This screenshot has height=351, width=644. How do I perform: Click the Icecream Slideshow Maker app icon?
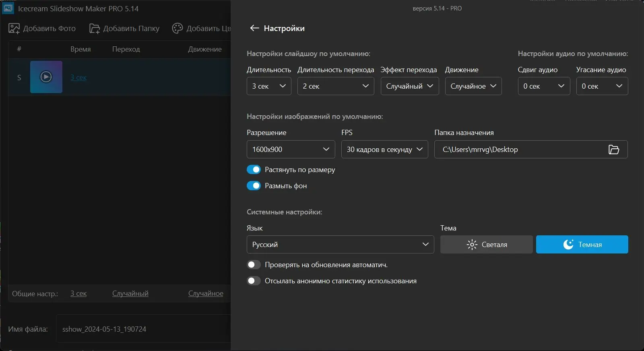pyautogui.click(x=8, y=8)
